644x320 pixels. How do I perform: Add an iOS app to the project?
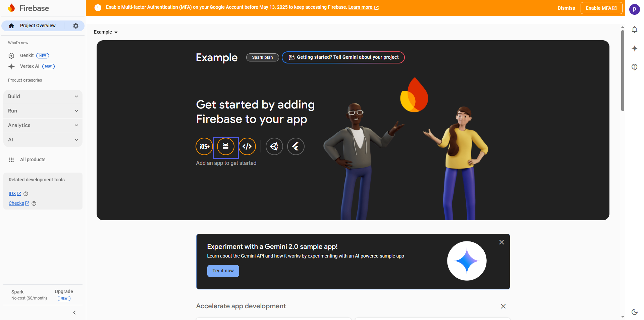[x=204, y=146]
